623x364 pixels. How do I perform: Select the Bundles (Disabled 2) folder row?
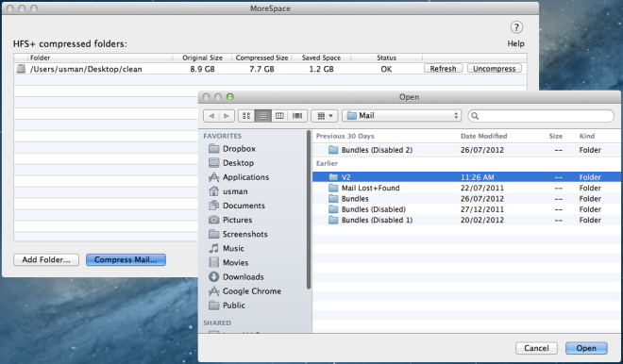[x=466, y=150]
